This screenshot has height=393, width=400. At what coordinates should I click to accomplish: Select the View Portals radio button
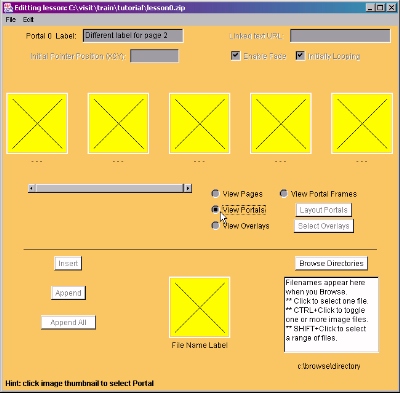(x=215, y=210)
